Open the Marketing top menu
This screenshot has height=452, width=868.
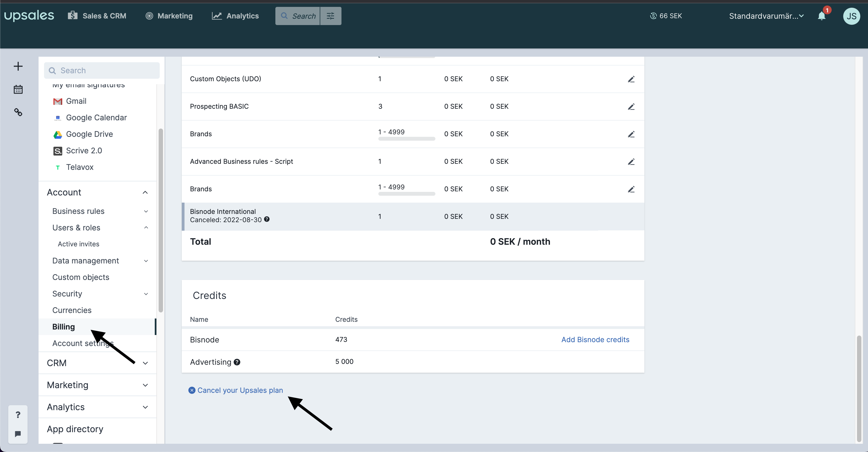pyautogui.click(x=169, y=16)
